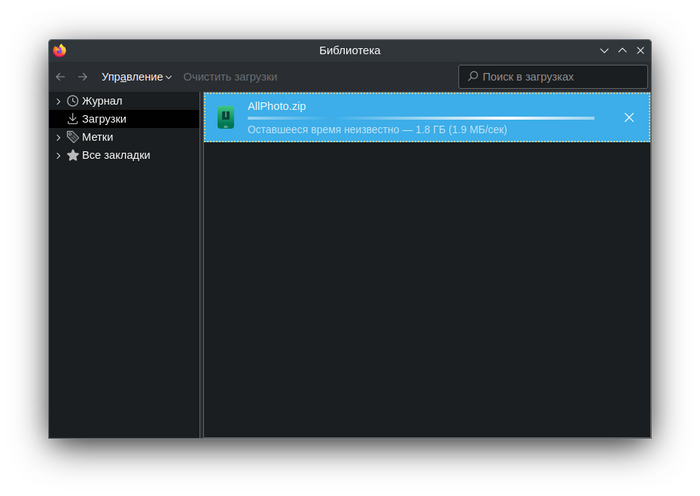Go forward with the right arrow
The width and height of the screenshot is (700, 496).
[82, 77]
